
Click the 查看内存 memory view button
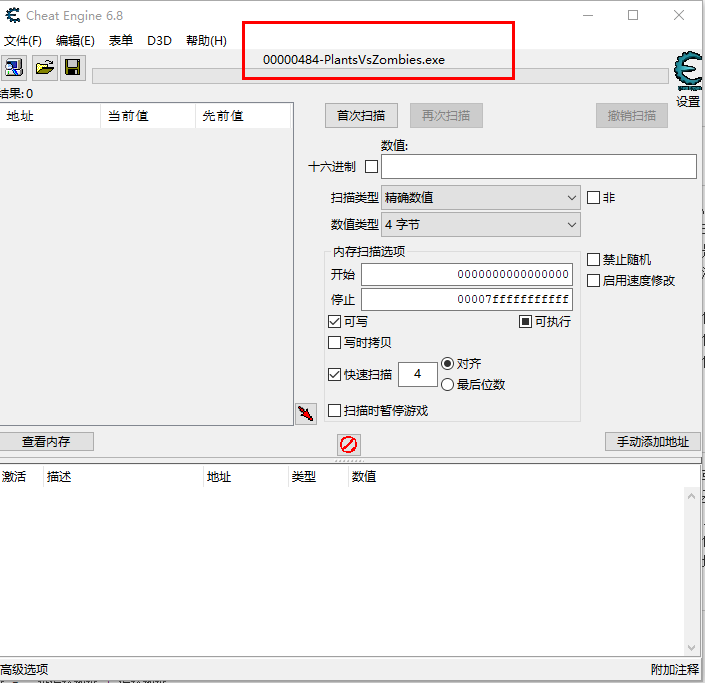[x=46, y=442]
